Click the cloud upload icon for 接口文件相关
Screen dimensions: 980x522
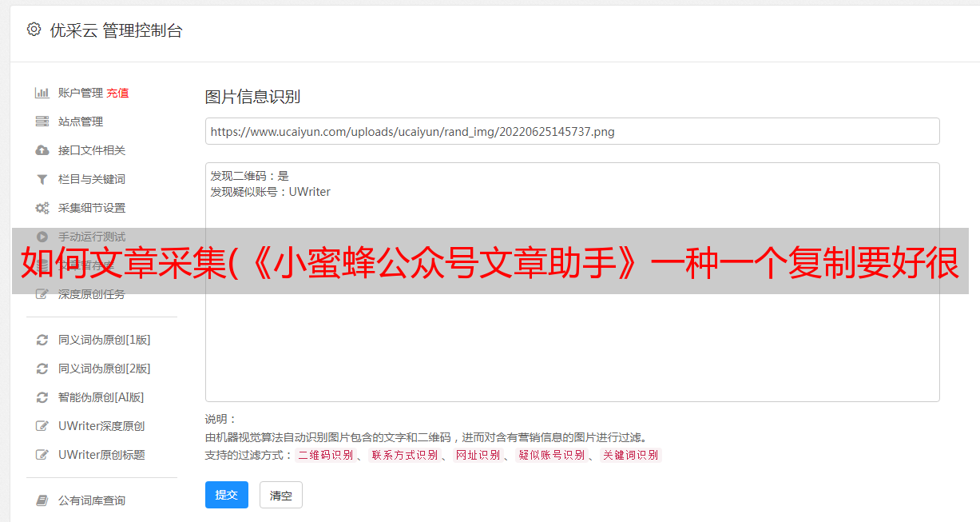pos(42,150)
